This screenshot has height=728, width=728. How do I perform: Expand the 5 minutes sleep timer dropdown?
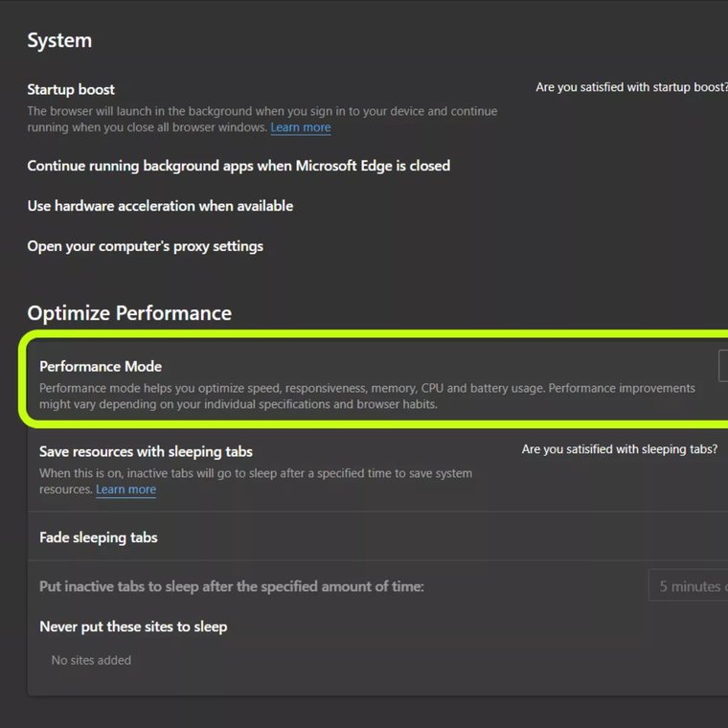(x=688, y=586)
